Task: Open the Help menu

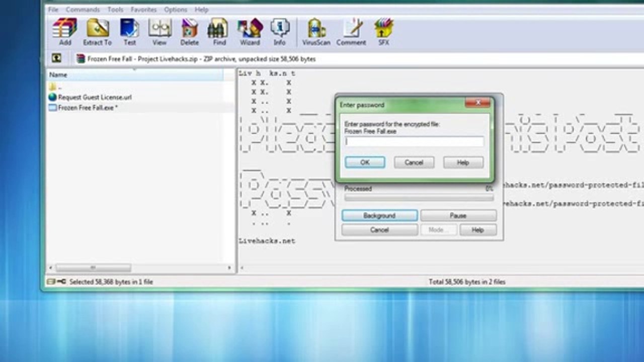Action: click(201, 10)
